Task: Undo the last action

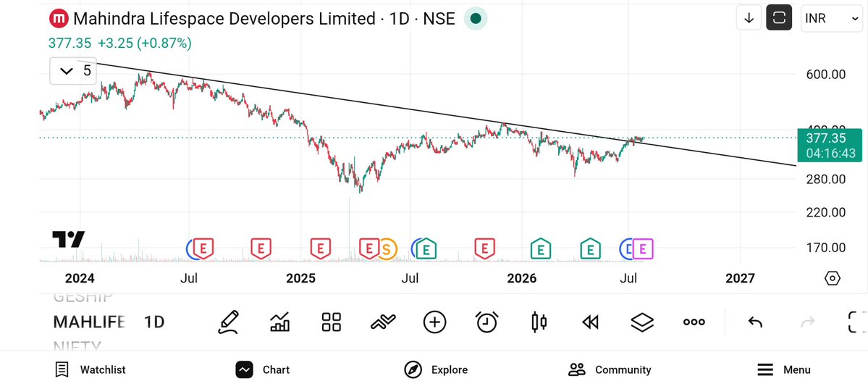Action: pos(755,322)
